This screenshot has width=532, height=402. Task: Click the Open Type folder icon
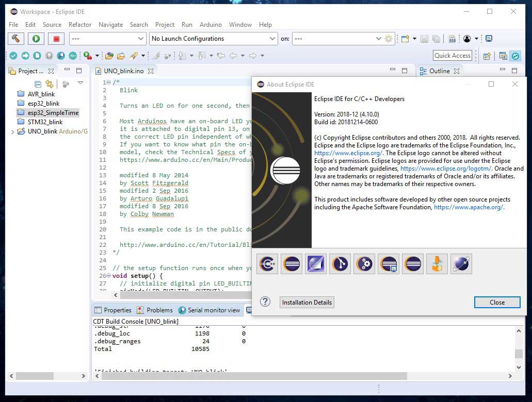(x=109, y=56)
